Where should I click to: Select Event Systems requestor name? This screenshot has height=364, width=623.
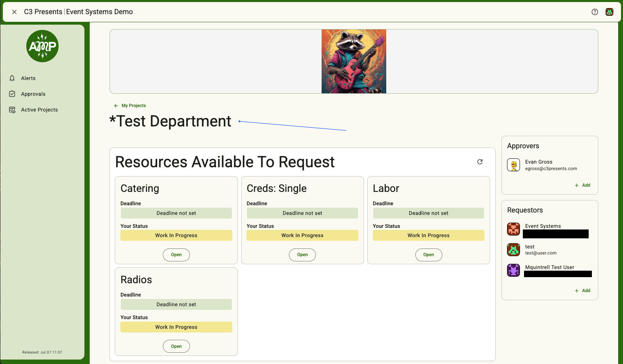543,226
